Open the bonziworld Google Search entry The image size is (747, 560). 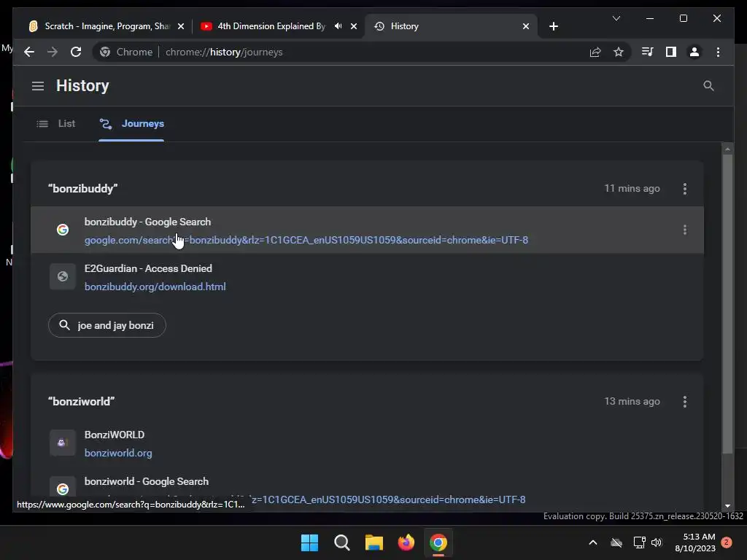[146, 481]
